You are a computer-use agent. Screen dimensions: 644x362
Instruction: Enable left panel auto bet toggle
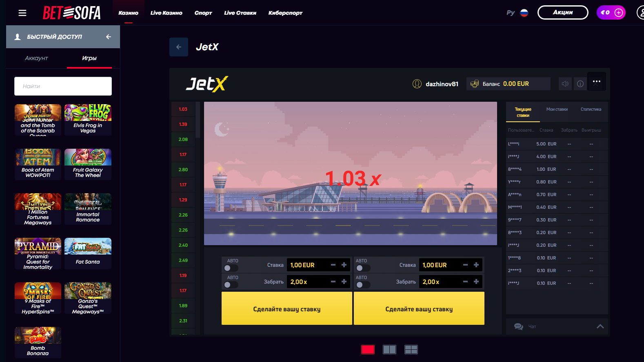point(231,268)
